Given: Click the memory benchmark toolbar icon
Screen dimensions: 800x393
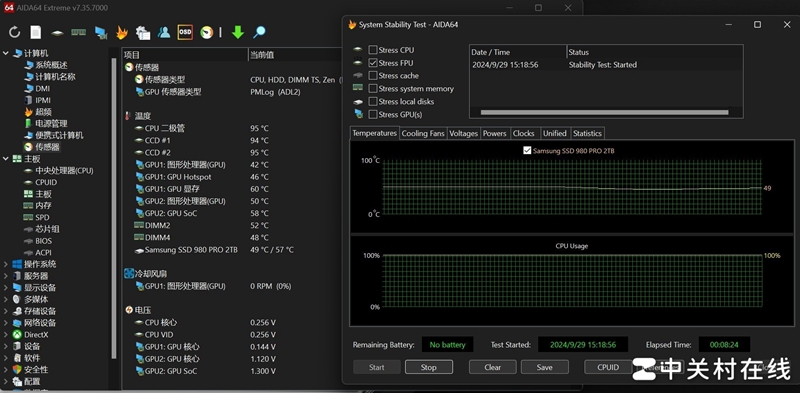Looking at the screenshot, I should click(x=78, y=33).
